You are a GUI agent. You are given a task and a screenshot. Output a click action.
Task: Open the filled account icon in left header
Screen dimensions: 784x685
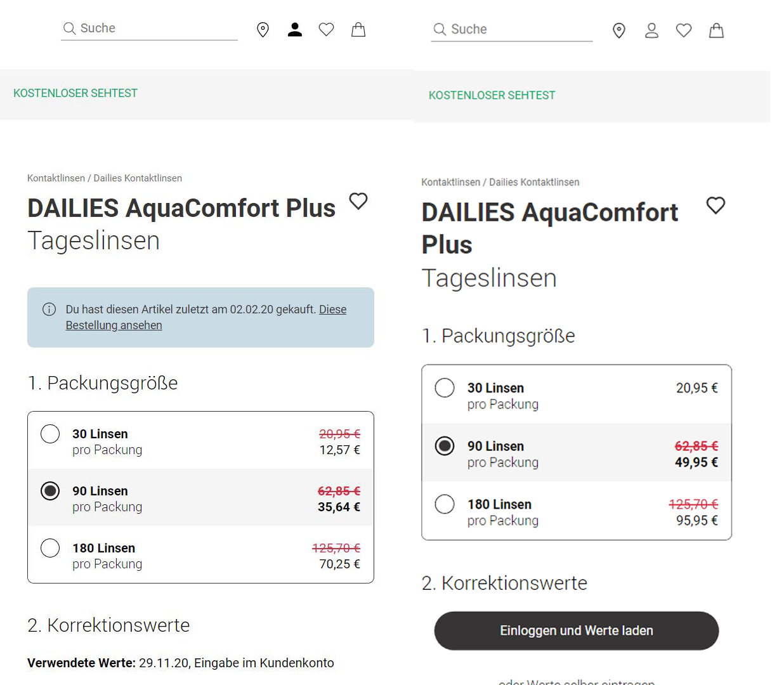(x=295, y=29)
